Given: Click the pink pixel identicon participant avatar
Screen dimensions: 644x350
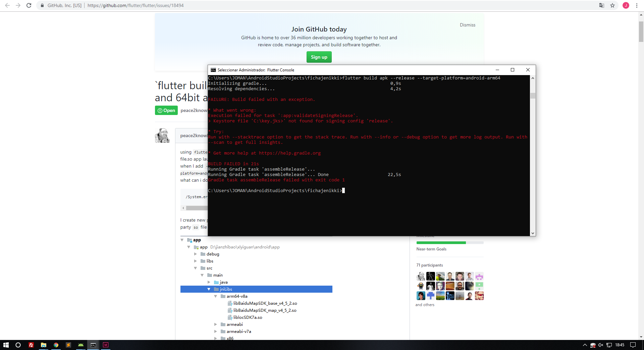Looking at the screenshot, I should click(479, 276).
